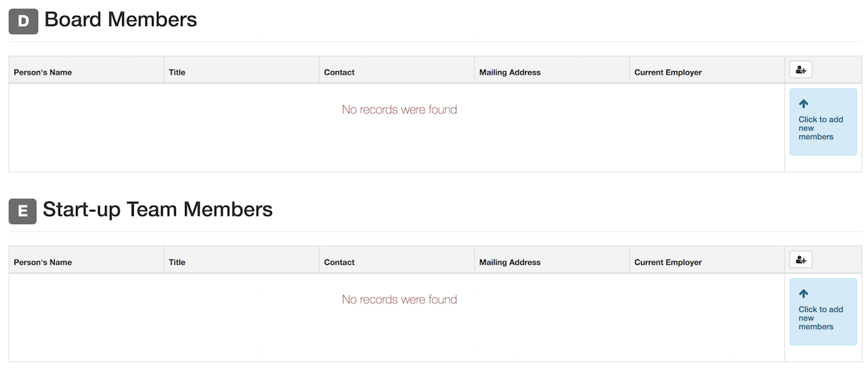Select Current Employer header in Start-up Team table

click(668, 262)
